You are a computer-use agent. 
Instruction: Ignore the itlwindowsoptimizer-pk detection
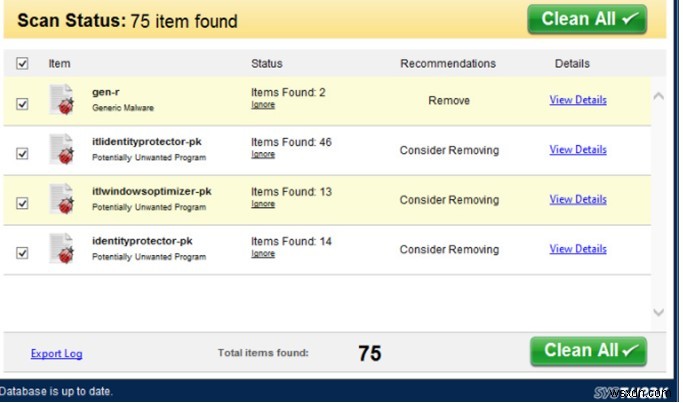coord(263,204)
